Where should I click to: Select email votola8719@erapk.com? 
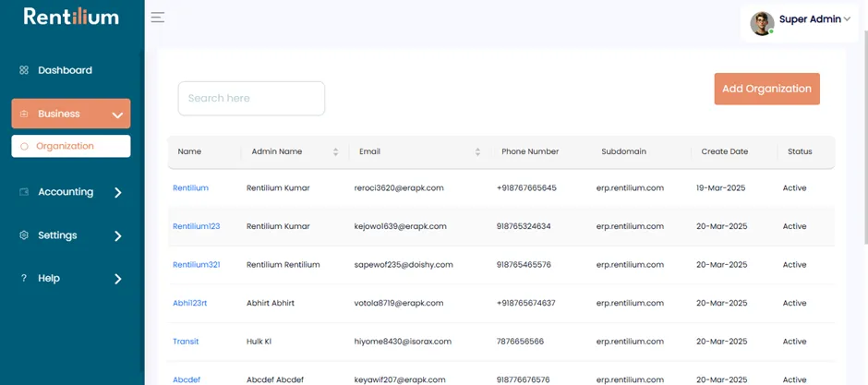point(399,303)
